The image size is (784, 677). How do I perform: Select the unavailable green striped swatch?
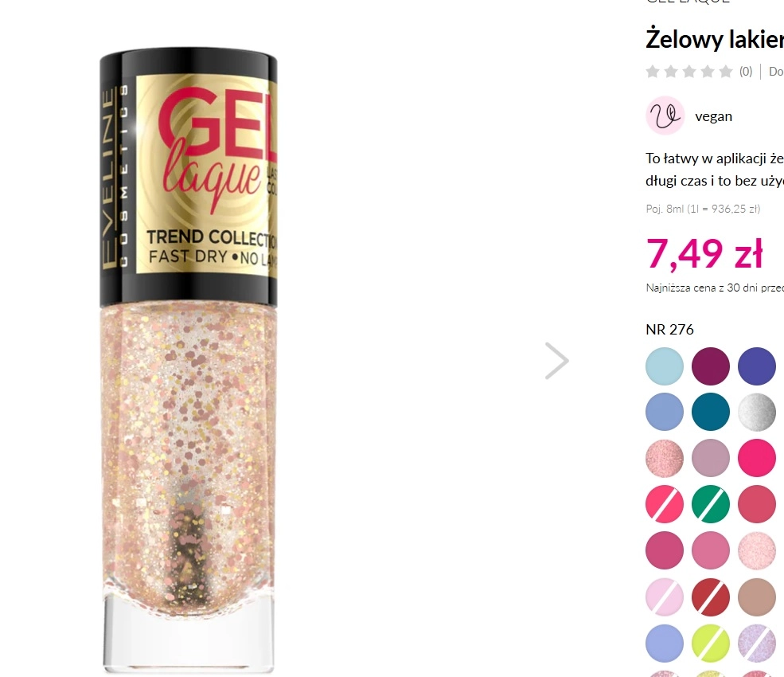tap(711, 504)
